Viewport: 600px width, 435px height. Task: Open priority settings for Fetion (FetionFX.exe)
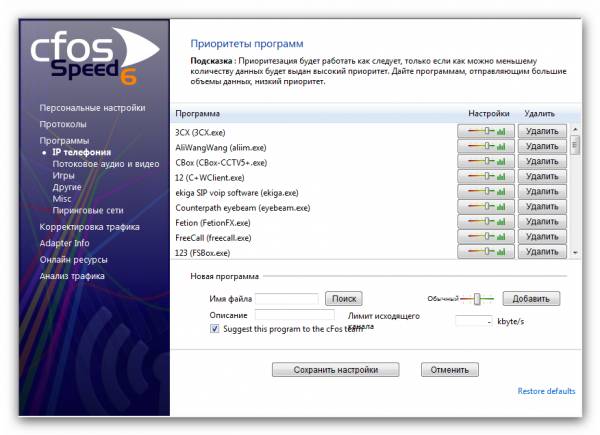[x=486, y=222]
